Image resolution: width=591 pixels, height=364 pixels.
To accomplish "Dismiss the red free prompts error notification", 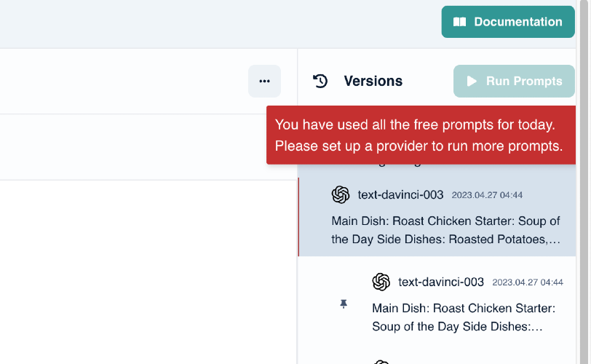I will (421, 135).
